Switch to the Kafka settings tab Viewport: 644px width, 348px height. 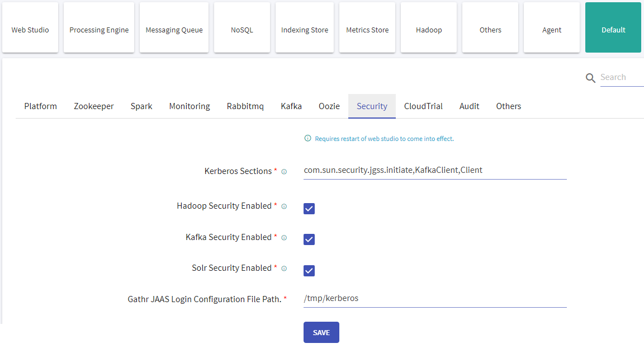tap(291, 106)
